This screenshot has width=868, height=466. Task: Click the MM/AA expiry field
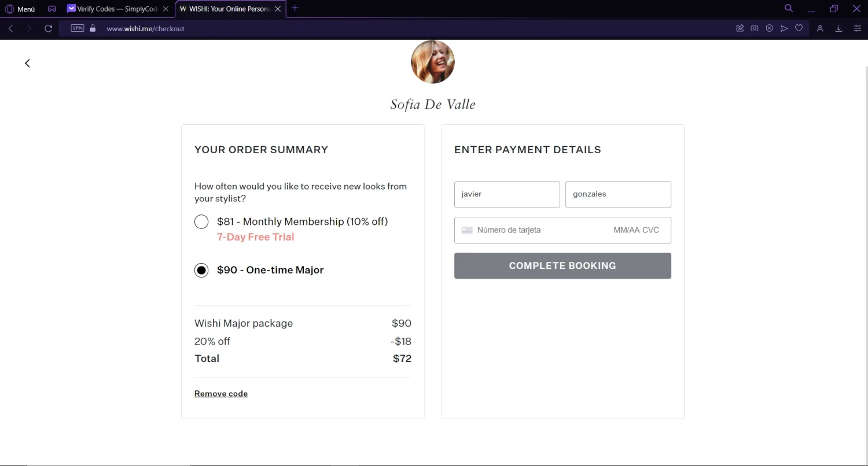[627, 230]
